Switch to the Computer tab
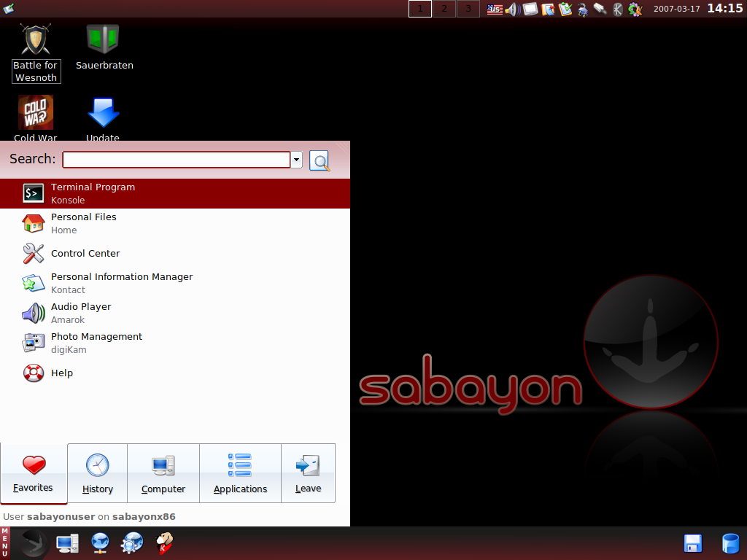 163,473
